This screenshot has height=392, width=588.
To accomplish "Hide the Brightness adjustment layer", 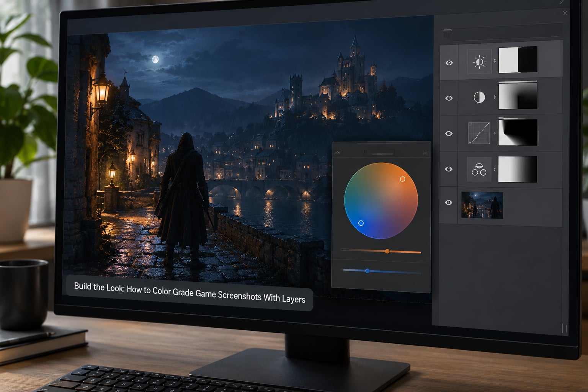I will coord(449,63).
